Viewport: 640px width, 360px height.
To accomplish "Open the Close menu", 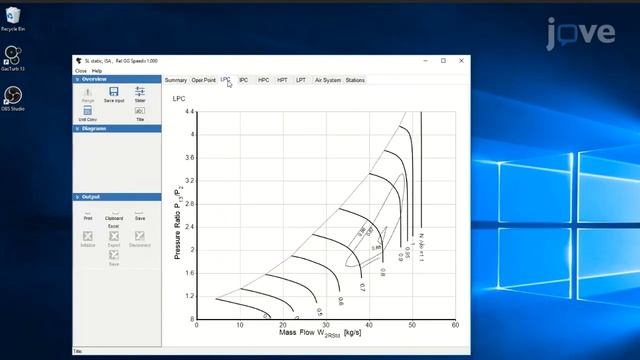I will (x=81, y=71).
